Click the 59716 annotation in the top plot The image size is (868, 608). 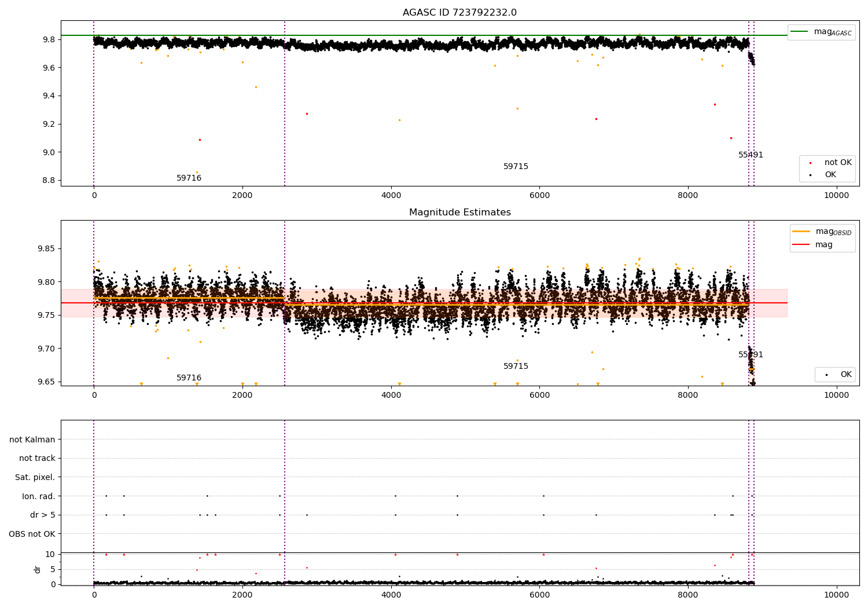click(x=189, y=178)
